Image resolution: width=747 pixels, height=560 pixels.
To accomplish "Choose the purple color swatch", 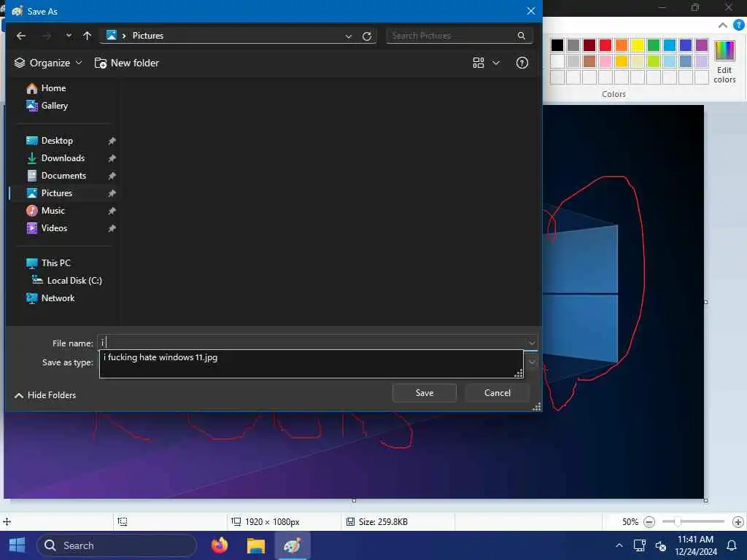I will pos(702,45).
